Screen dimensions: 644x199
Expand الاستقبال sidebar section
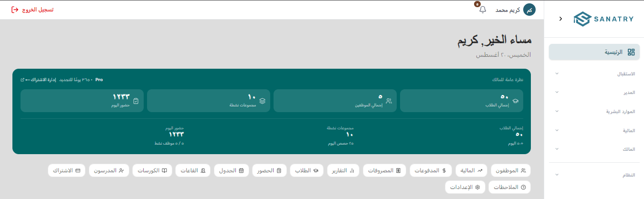(594, 74)
